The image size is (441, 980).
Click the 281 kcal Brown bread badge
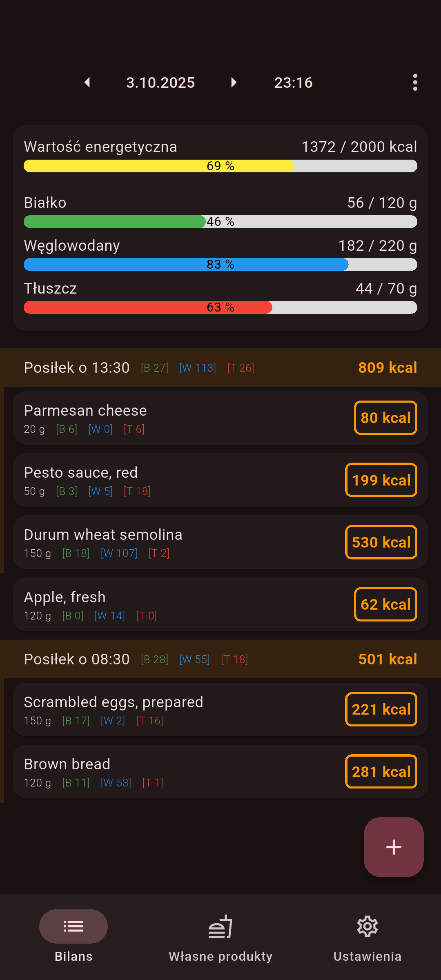point(381,771)
